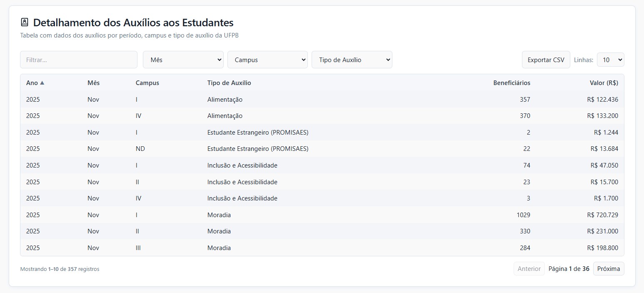Viewport: 644px width, 293px height.
Task: Open the Tipo de Auxílio dropdown
Action: click(352, 60)
